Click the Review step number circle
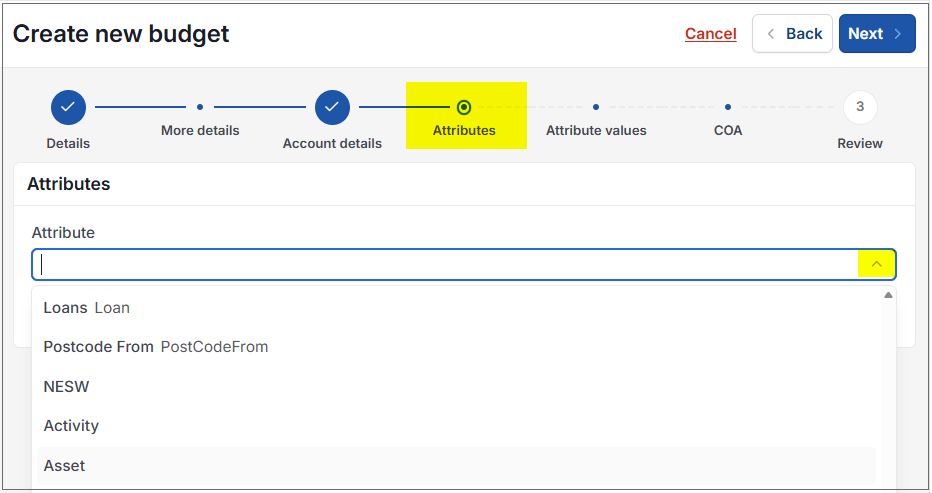This screenshot has width=932, height=493. click(x=860, y=107)
